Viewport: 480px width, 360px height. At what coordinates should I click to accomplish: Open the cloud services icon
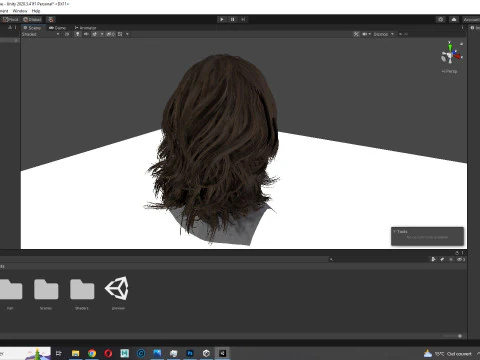[454, 19]
